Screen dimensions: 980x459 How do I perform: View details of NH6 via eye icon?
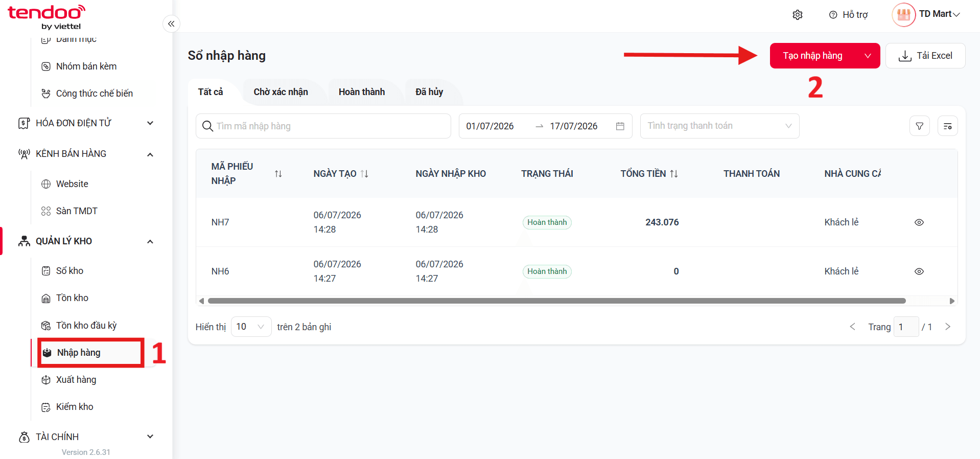[x=919, y=271]
